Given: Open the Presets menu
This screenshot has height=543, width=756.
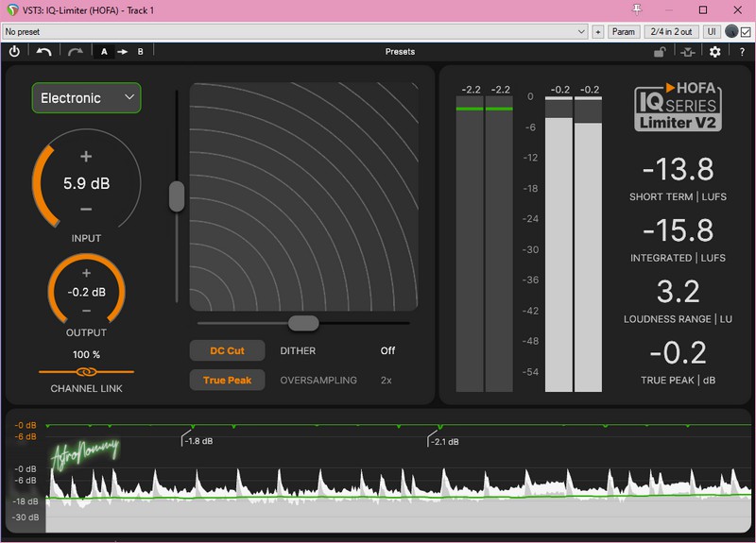Looking at the screenshot, I should point(400,52).
